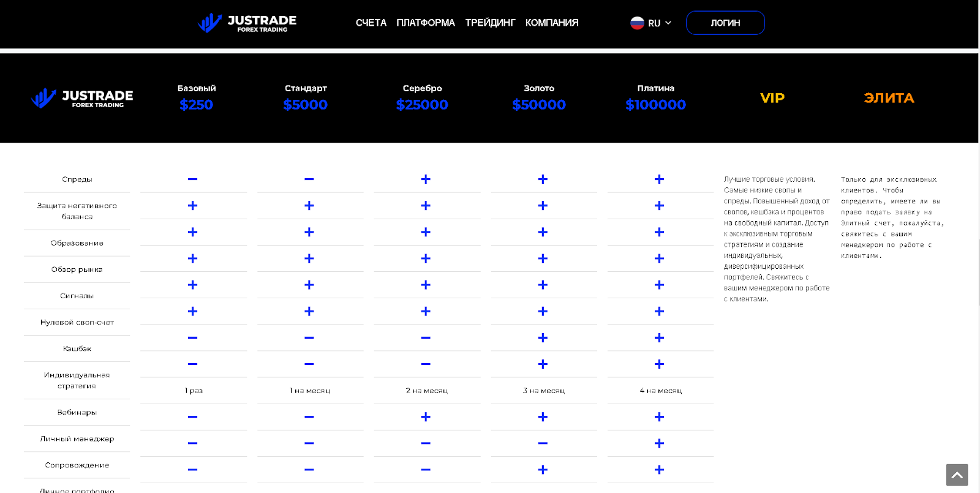Click the JUSTRADE logo beside the account tier headers

click(x=82, y=98)
